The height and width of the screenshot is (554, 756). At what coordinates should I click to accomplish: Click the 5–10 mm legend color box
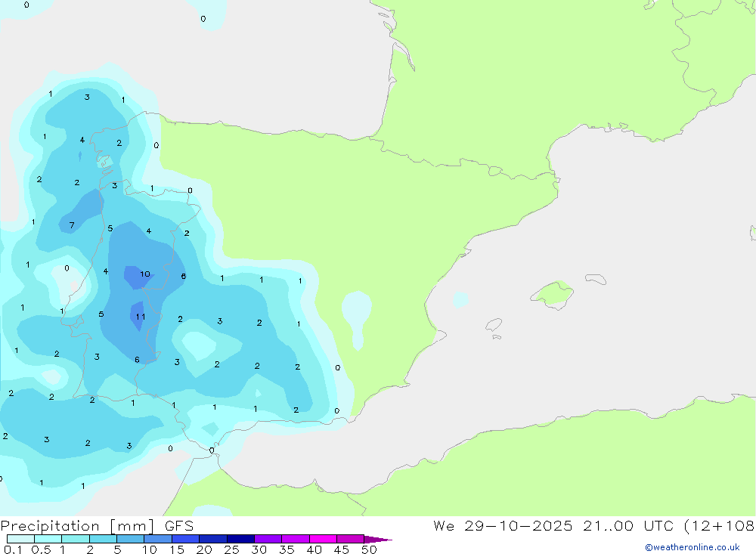point(131,539)
